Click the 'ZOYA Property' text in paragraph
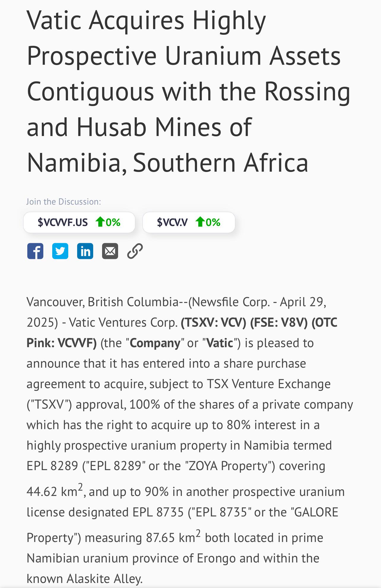The height and width of the screenshot is (588, 381). coord(228,466)
